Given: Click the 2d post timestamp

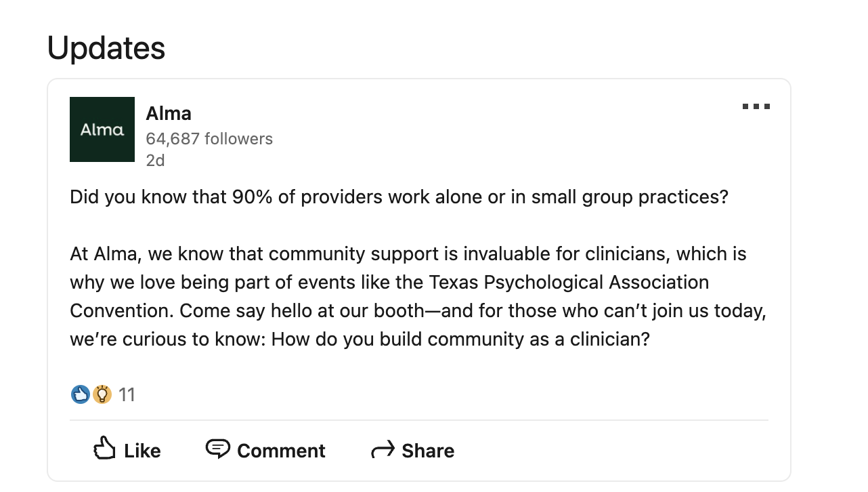Looking at the screenshot, I should click(155, 161).
